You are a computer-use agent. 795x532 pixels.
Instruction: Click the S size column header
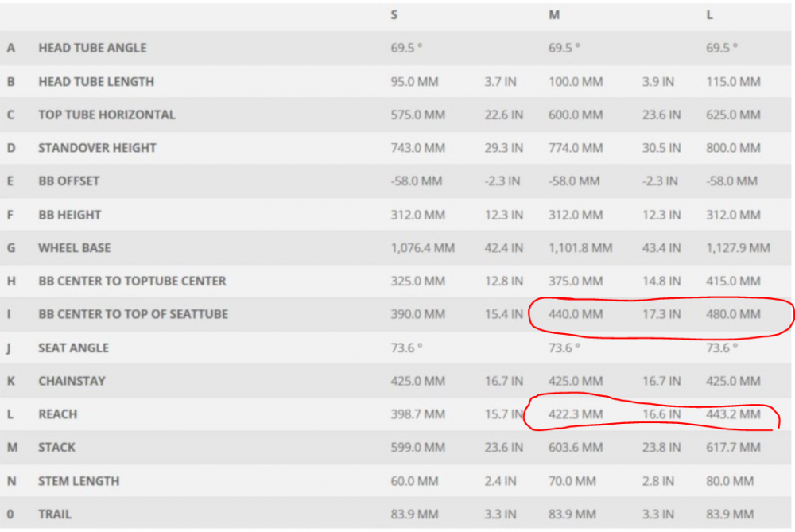point(394,15)
